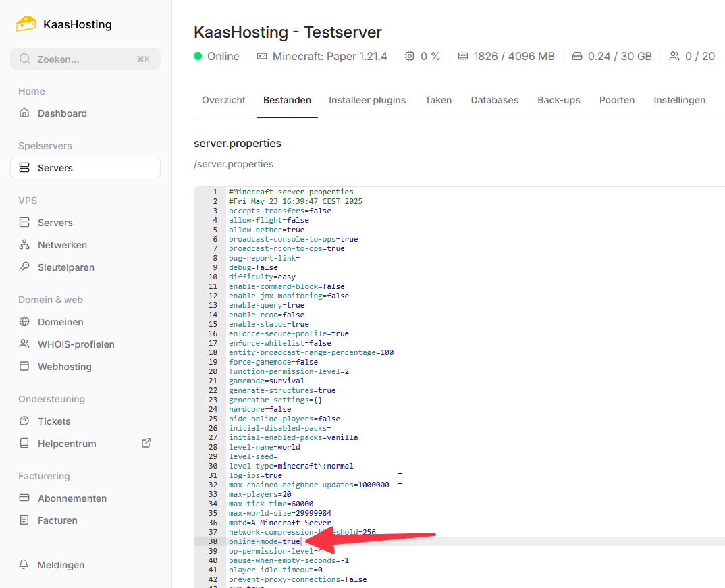The width and height of the screenshot is (725, 588).
Task: Open Abonnementen under Facturering
Action: pos(72,498)
